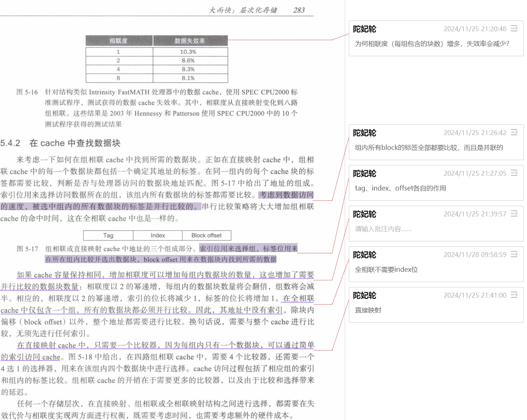The image size is (527, 420).
Task: Click menu icon on the 21:27:05 comment
Action: click(x=514, y=173)
